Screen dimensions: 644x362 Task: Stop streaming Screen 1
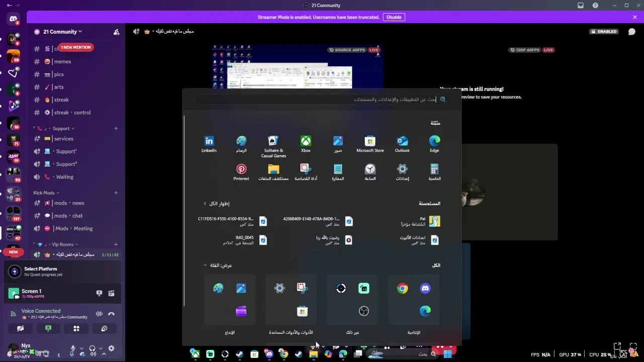coord(99,293)
